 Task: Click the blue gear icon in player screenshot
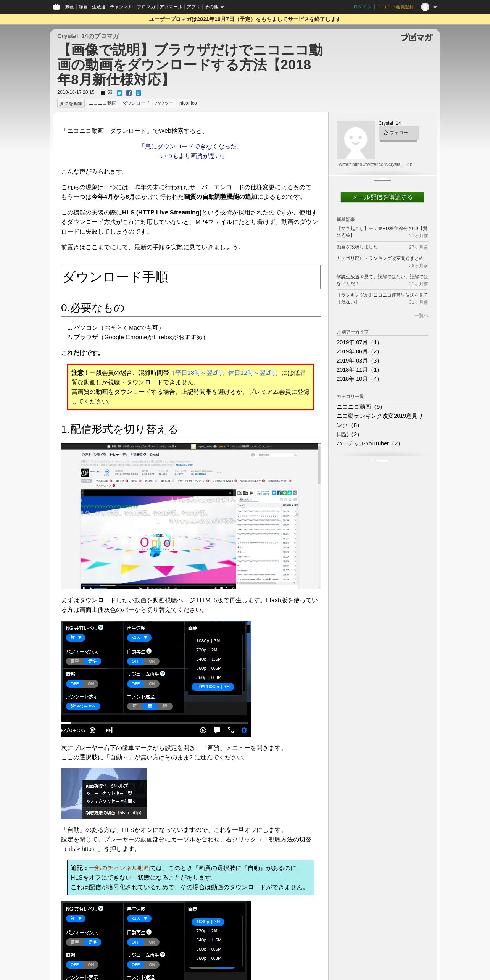pyautogui.click(x=244, y=730)
